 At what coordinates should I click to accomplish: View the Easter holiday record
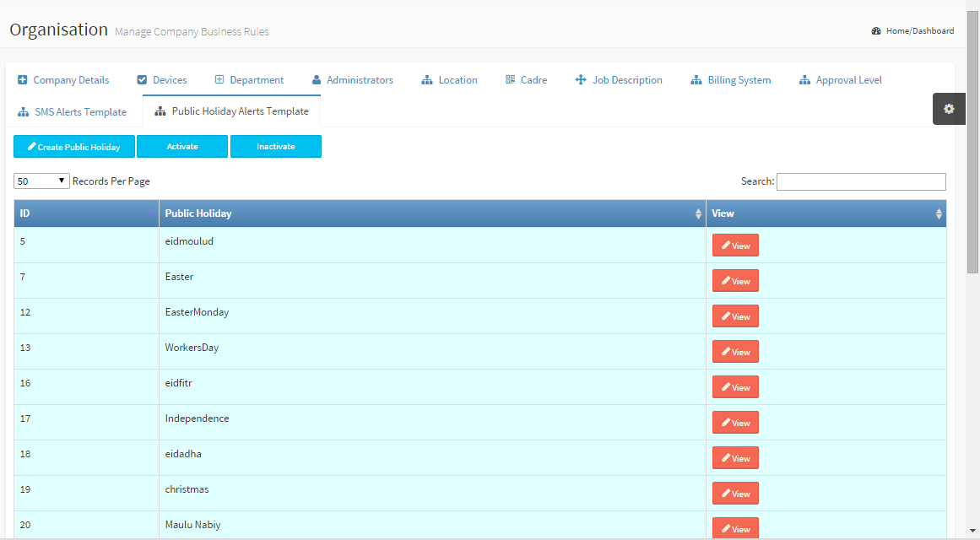tap(735, 281)
